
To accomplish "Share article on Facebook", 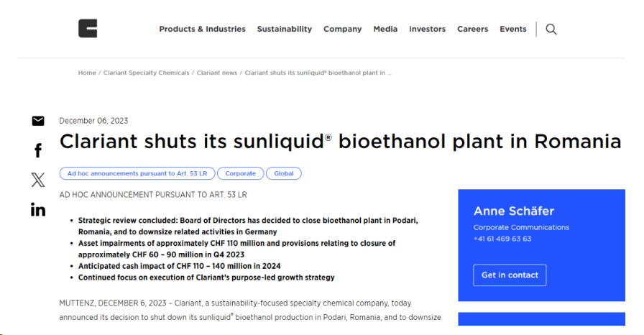I will coord(38,150).
